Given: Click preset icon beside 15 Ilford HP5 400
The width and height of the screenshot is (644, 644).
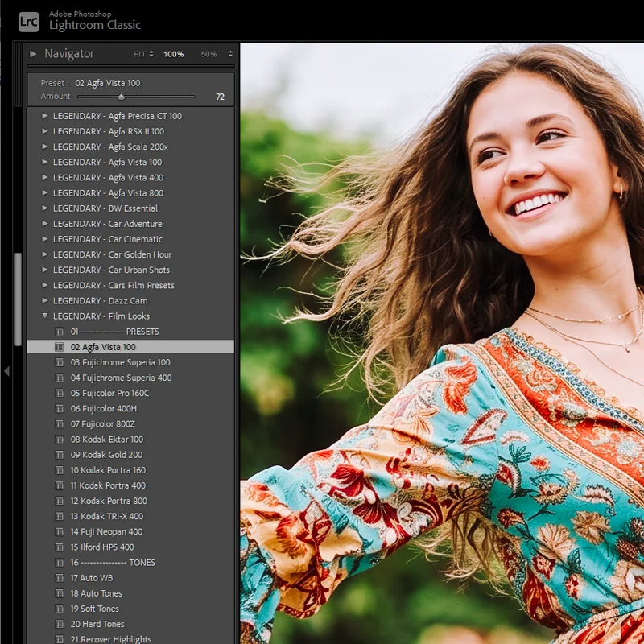Looking at the screenshot, I should (60, 547).
